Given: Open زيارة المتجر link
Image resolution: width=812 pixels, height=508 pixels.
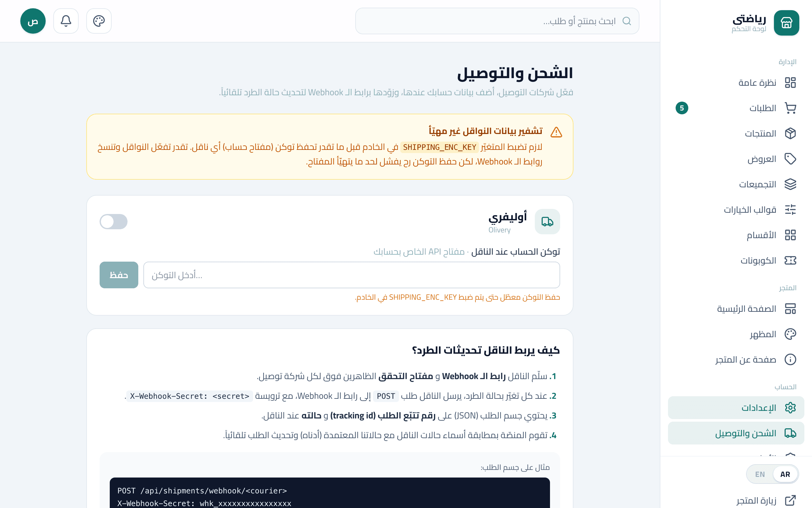Looking at the screenshot, I should coord(736,500).
